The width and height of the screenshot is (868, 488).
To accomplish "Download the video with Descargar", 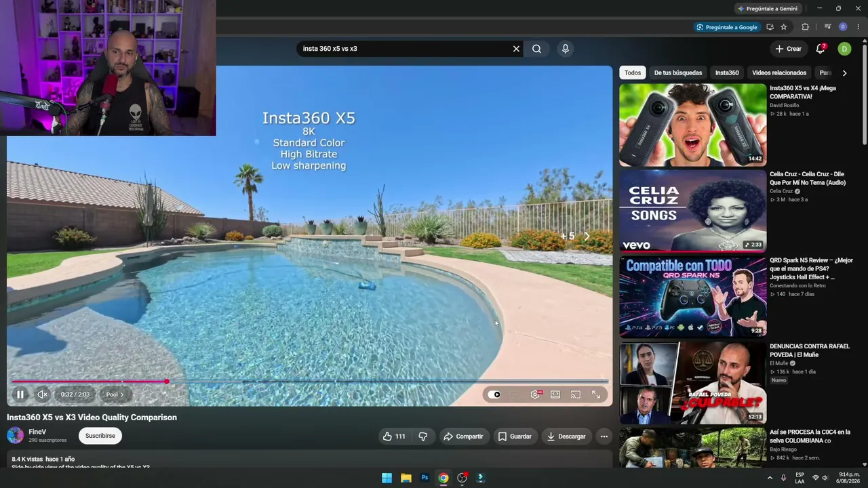I will pos(566,436).
